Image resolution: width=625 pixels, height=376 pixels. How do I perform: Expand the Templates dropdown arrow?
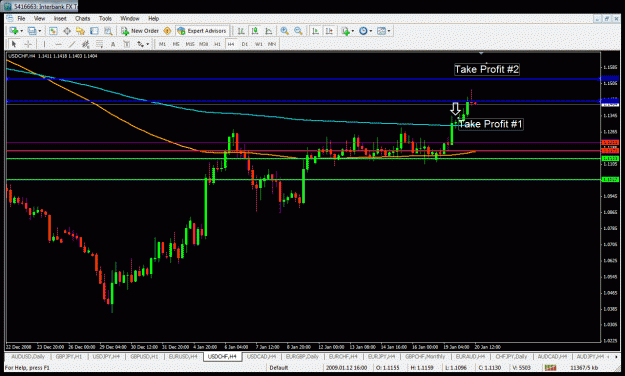tap(389, 31)
